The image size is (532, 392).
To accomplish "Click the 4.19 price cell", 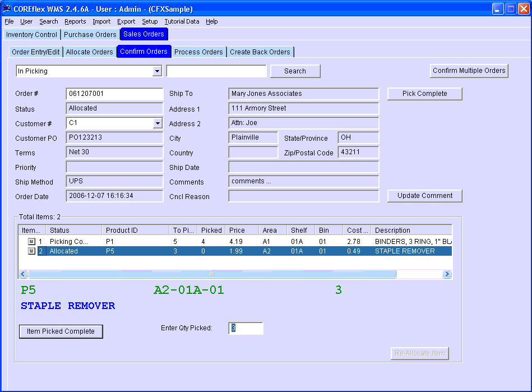I will tap(236, 241).
